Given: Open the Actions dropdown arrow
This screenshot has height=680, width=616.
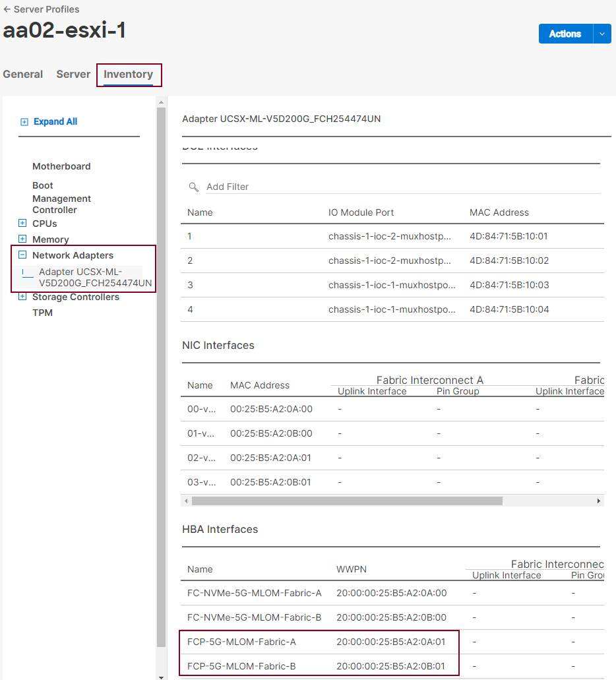Looking at the screenshot, I should tap(602, 34).
